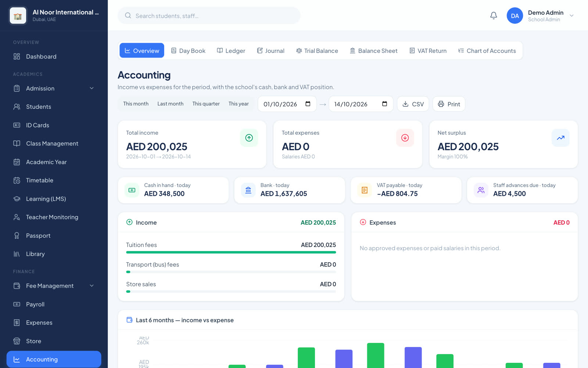588x368 pixels.
Task: Expand the Admission submenu chevron
Action: (92, 88)
